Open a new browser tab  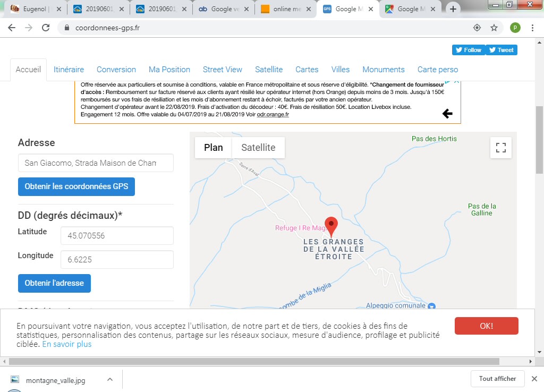click(453, 9)
